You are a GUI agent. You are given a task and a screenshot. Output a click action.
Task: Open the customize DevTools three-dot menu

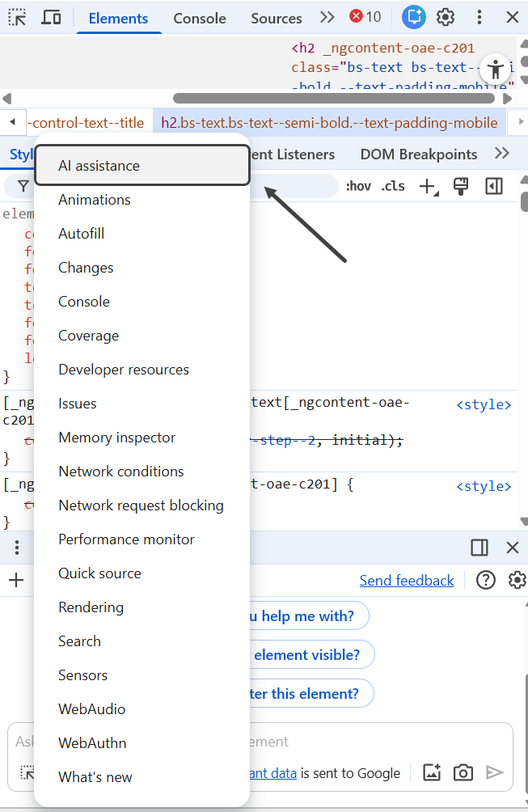point(479,17)
